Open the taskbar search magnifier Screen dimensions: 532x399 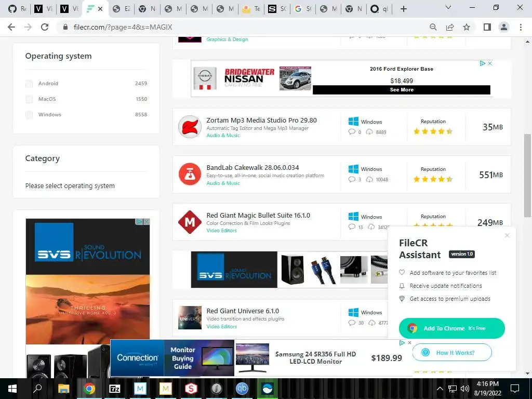pyautogui.click(x=37, y=389)
